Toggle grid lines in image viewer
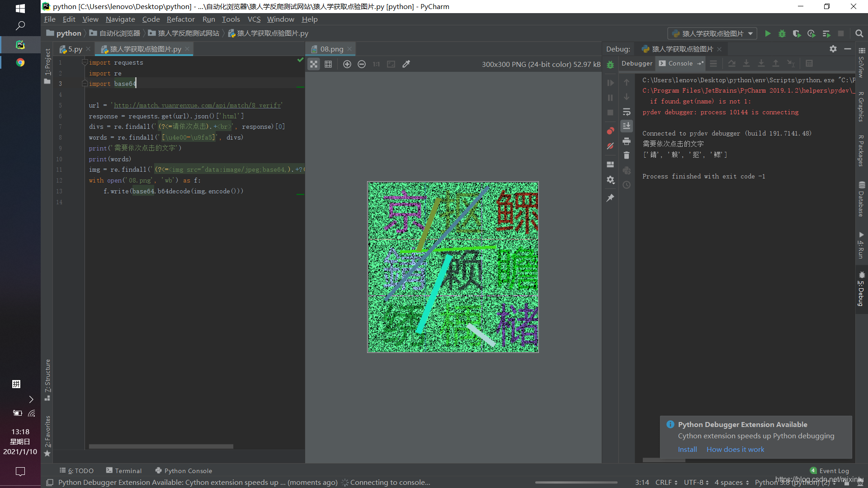The height and width of the screenshot is (488, 868). pos(328,64)
